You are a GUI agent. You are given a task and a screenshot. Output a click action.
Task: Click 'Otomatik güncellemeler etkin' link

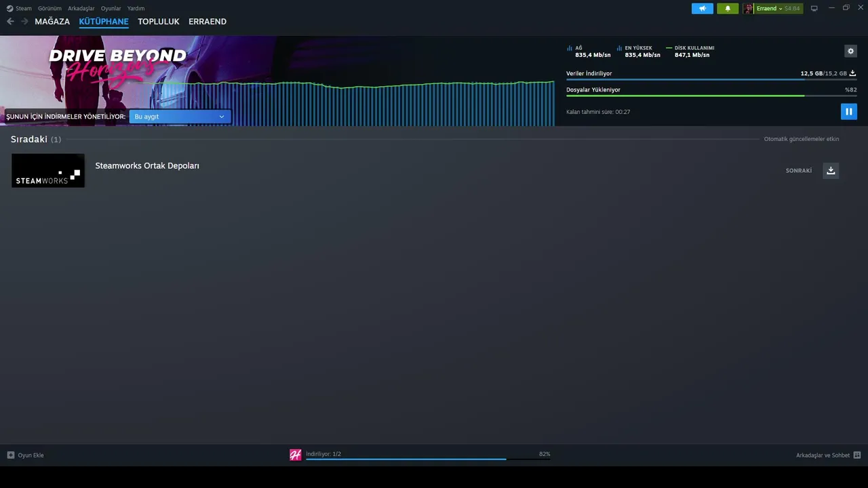pos(802,139)
